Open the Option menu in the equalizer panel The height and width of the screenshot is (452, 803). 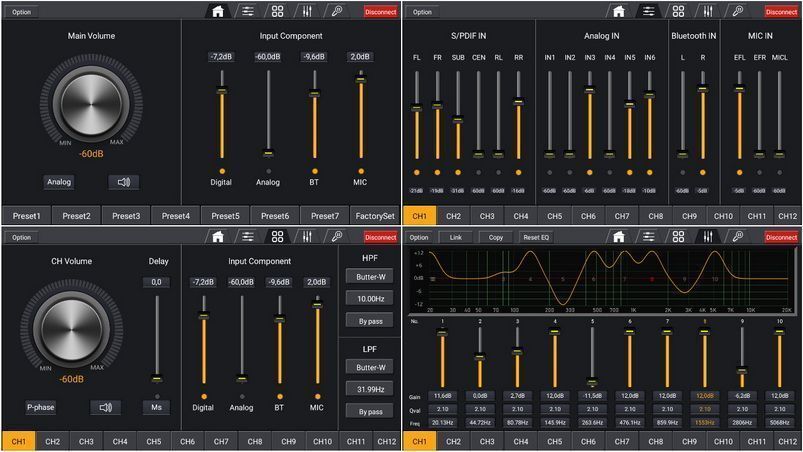point(419,237)
